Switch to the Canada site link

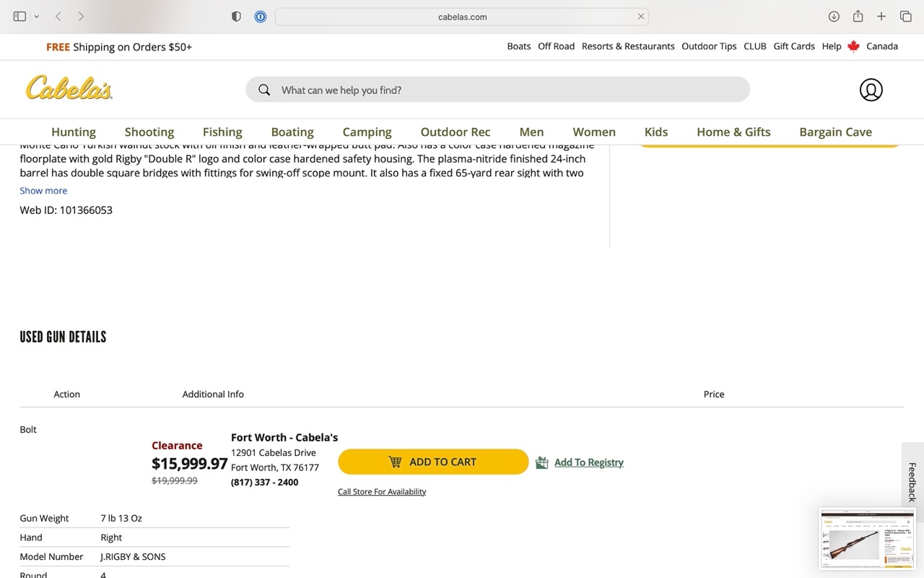[x=882, y=46]
